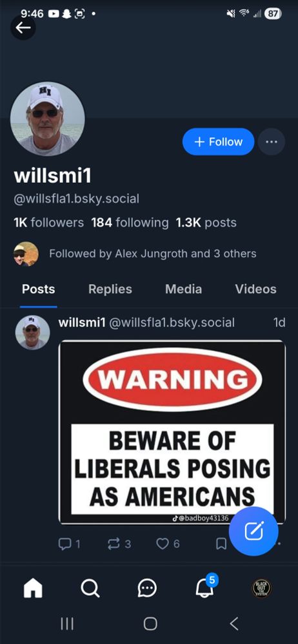
Task: Go to the Home feed icon
Action: click(33, 589)
